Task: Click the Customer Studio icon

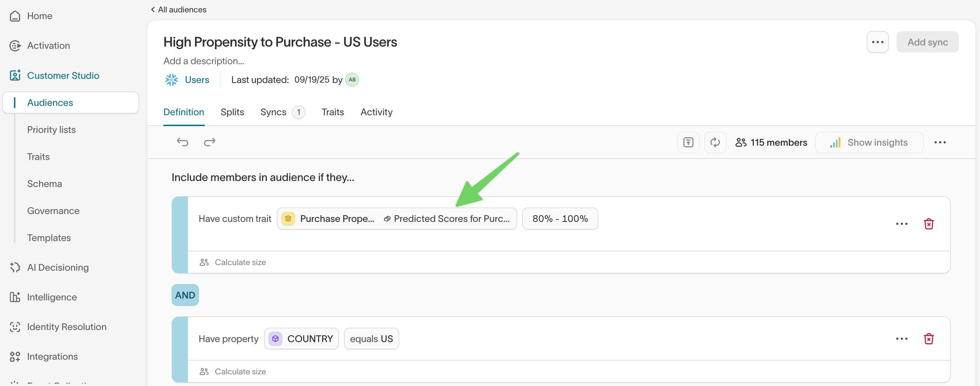Action: (x=15, y=75)
